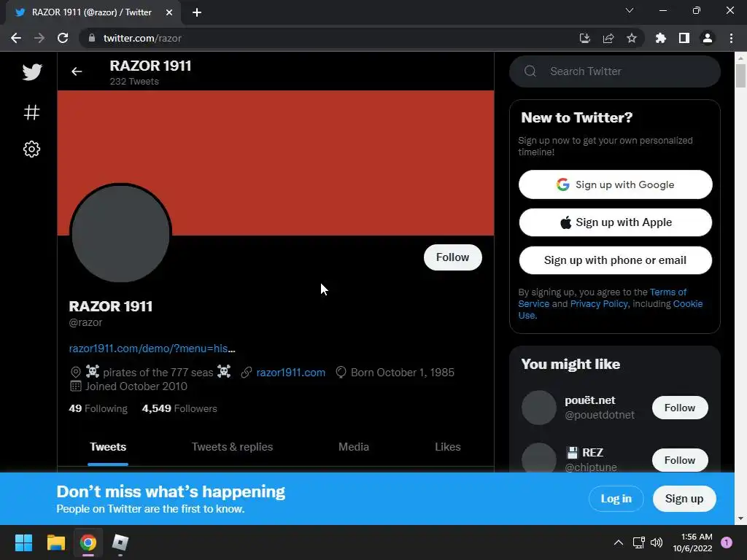Open the RAZOR 1911 profile picture
Screen dimensions: 747x560
120,233
